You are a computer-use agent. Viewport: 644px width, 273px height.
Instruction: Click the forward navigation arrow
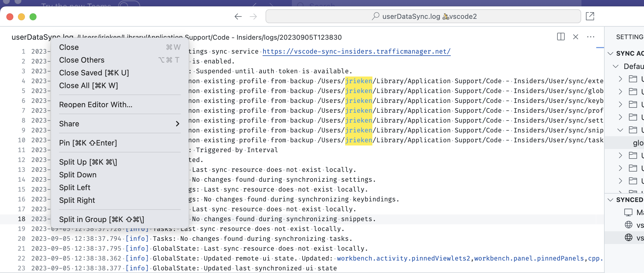point(253,16)
